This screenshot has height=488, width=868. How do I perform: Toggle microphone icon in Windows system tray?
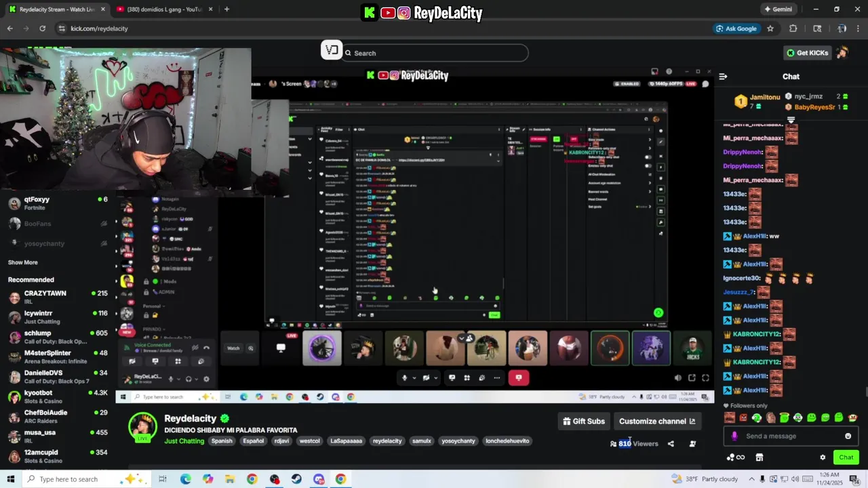762,479
